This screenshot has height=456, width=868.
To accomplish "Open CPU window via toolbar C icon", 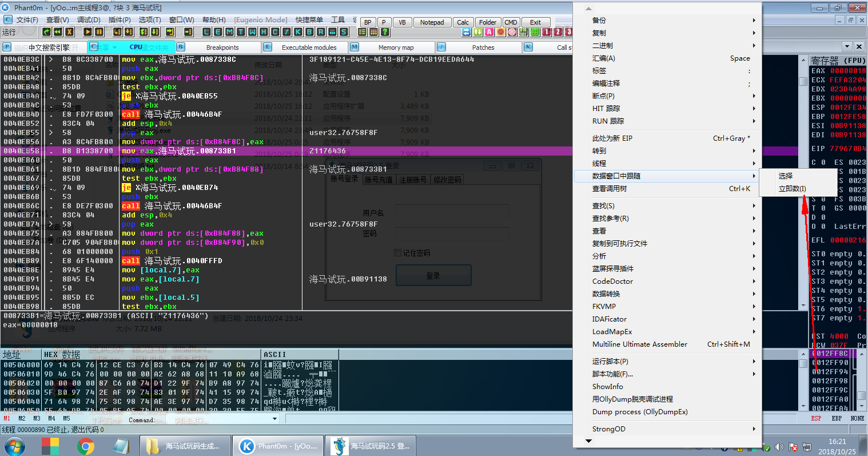I will 275,32.
